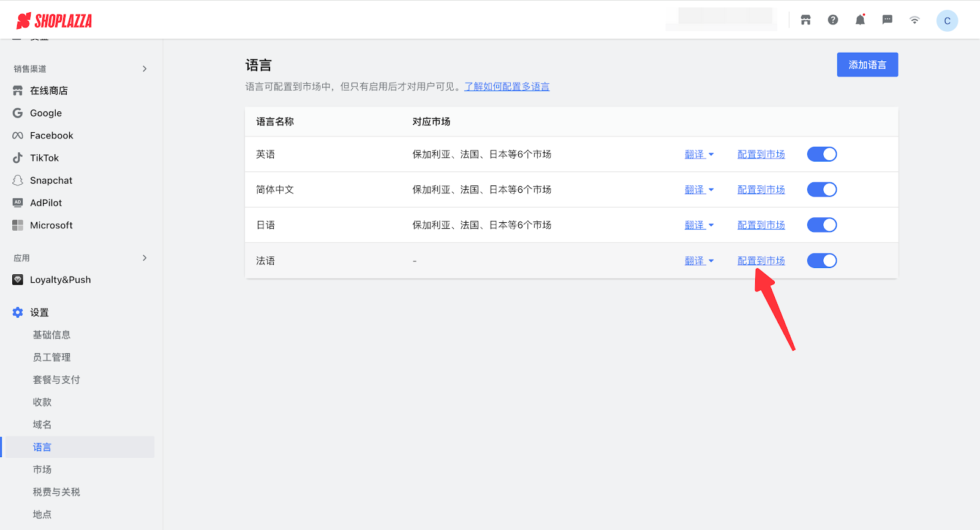The width and height of the screenshot is (980, 530).
Task: Click 配置到市场 link for 法语
Action: coord(761,261)
